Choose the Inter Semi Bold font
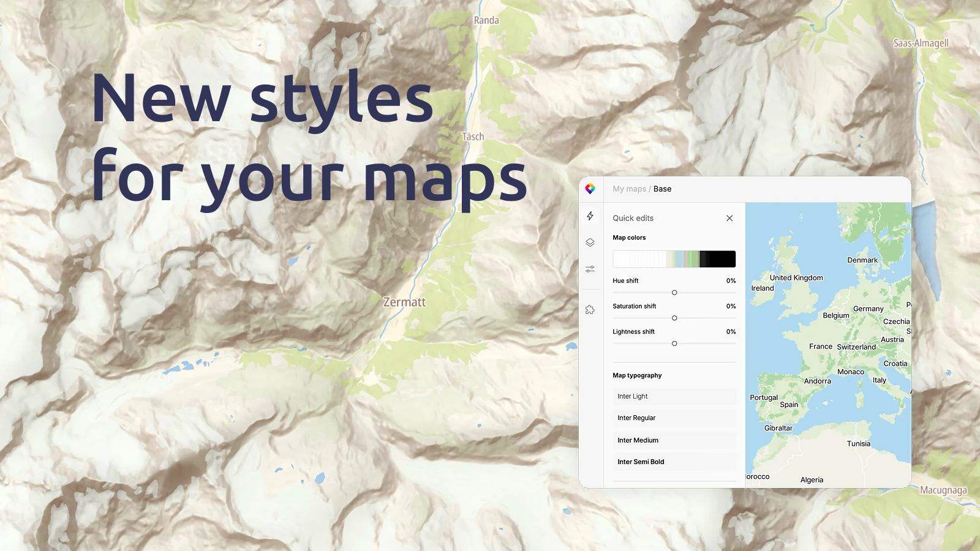The width and height of the screenshot is (980, 551). pyautogui.click(x=674, y=462)
